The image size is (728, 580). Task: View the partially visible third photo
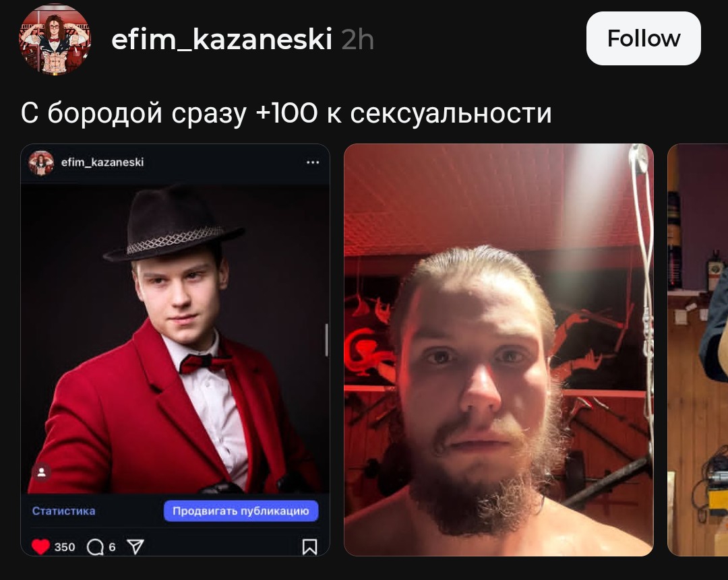tap(698, 350)
